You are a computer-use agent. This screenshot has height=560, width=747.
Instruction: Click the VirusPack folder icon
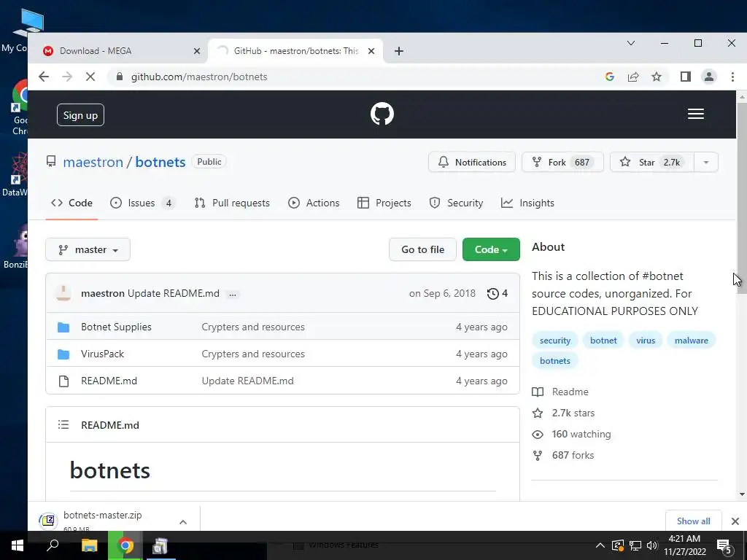[x=63, y=354]
